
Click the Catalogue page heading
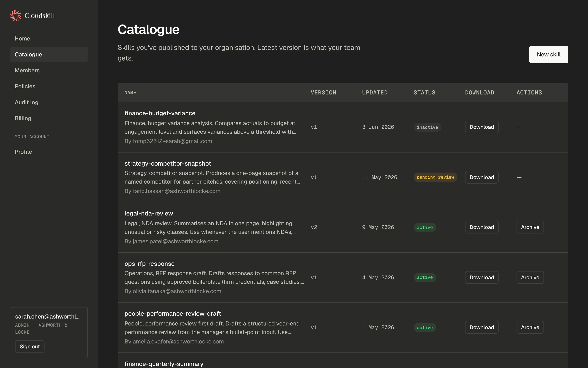point(148,29)
